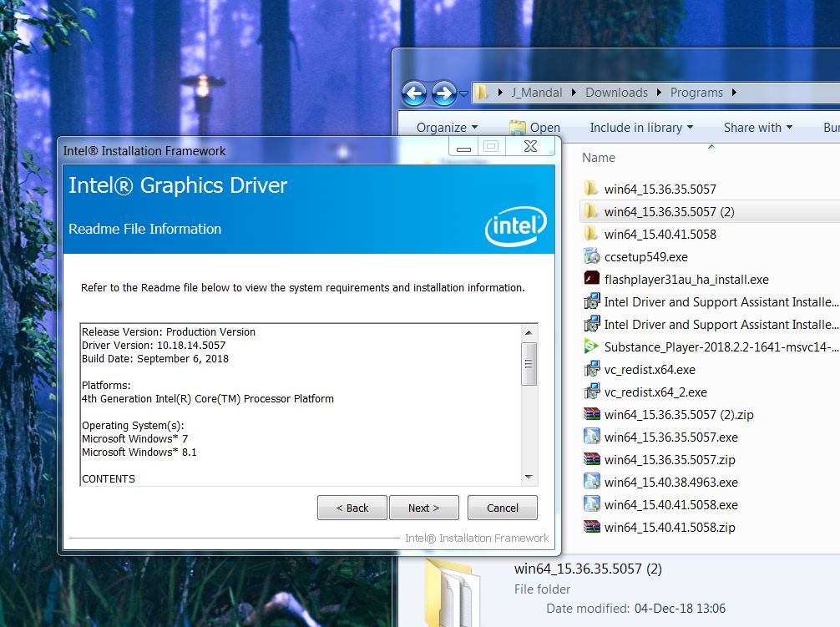Click the CONTENTS heading in readme
Screen dimensions: 840x627
pos(109,479)
